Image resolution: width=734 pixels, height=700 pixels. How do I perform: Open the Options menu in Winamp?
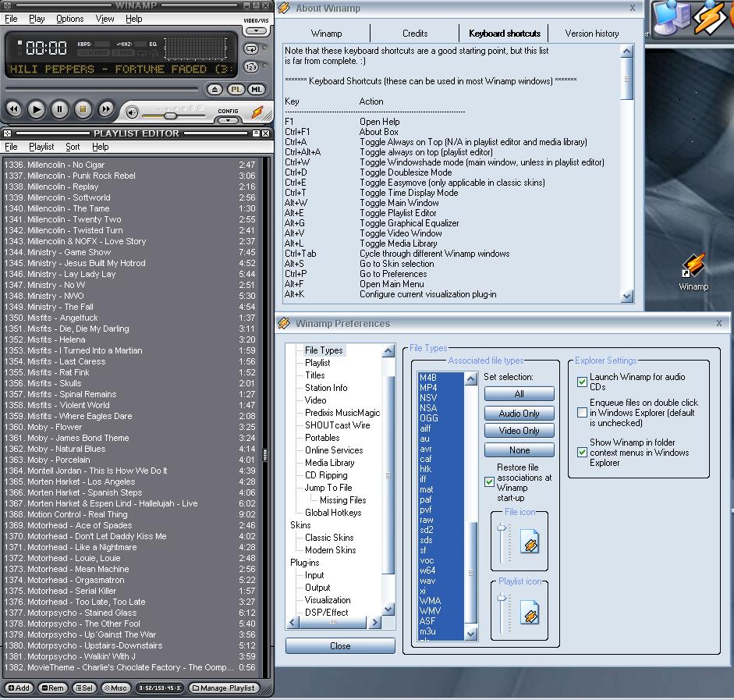click(69, 19)
